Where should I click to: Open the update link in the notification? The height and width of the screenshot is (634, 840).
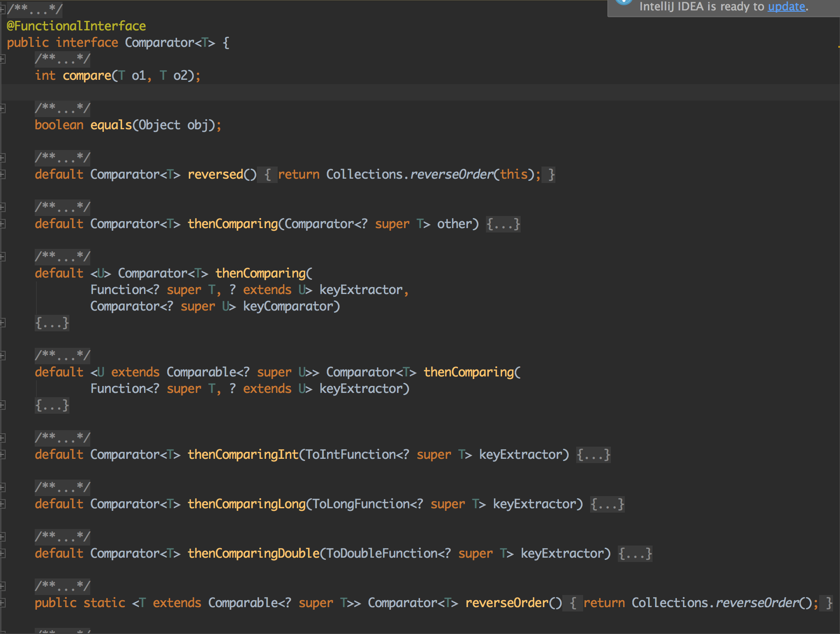[x=786, y=7]
